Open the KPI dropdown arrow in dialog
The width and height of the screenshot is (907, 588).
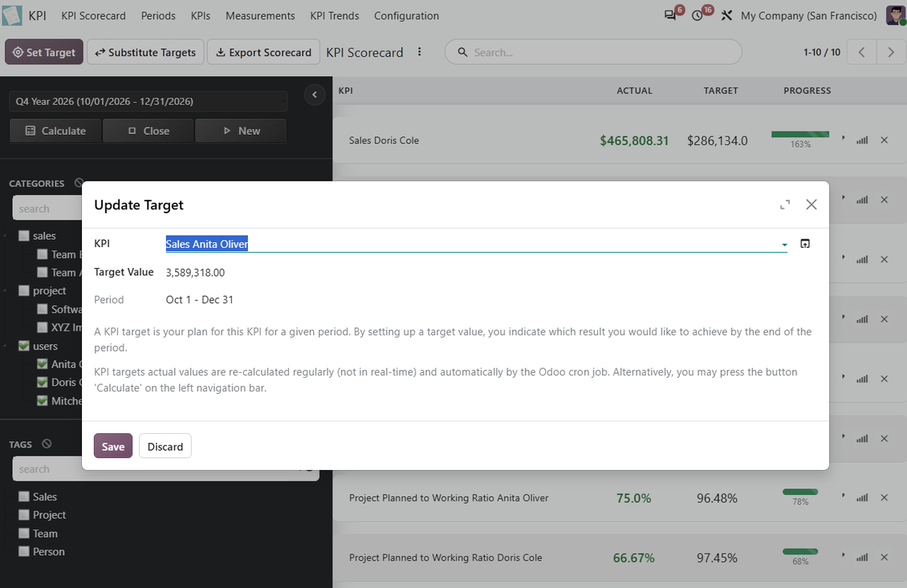click(784, 245)
